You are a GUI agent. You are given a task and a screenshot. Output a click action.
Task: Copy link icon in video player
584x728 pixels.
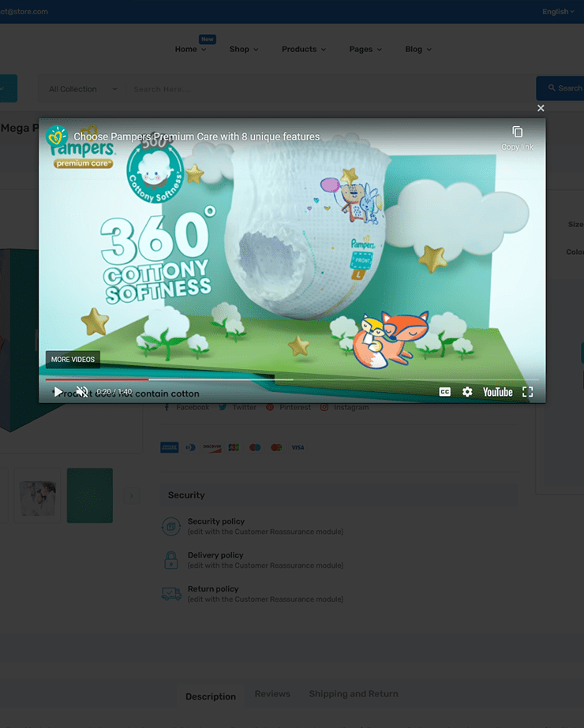(517, 133)
